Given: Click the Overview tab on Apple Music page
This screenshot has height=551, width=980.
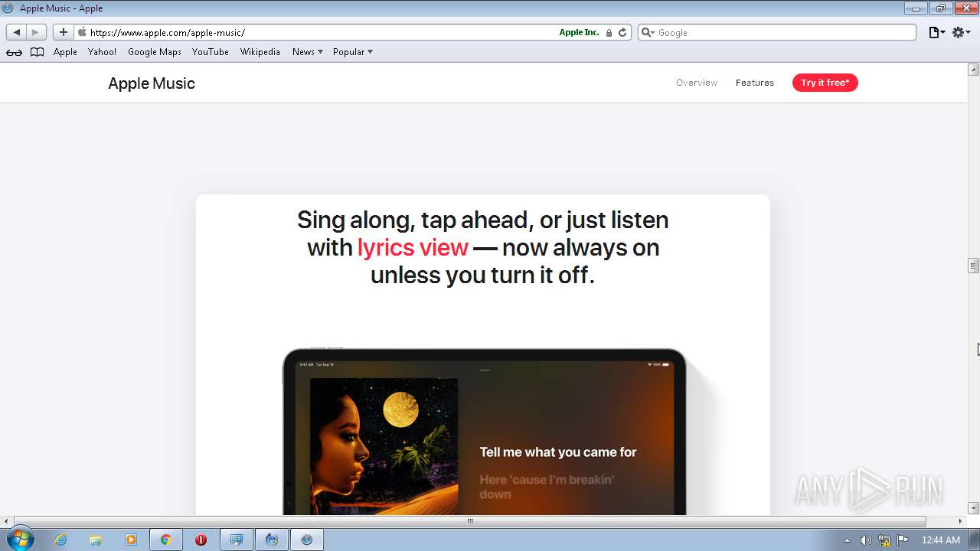Looking at the screenshot, I should 697,83.
